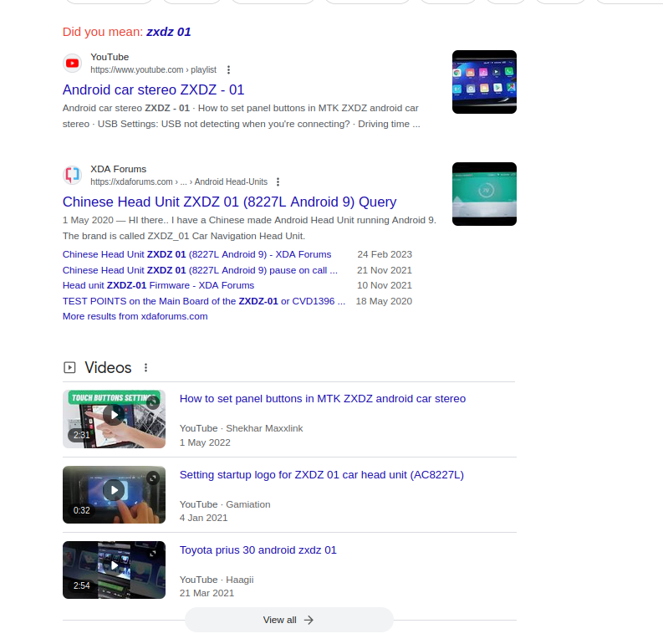Image resolution: width=663 pixels, height=644 pixels.
Task: Click the '21 Nov 2021' date text
Action: tap(385, 270)
